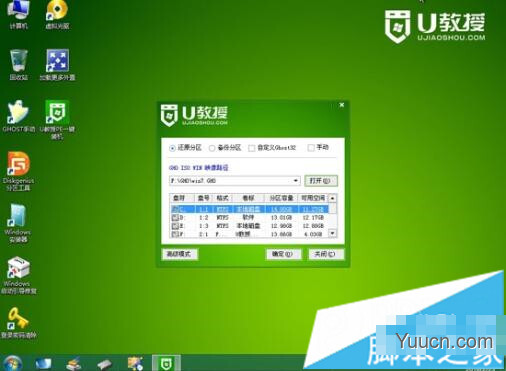Open the fourth taskbar disk-shaped icon

tap(105, 363)
